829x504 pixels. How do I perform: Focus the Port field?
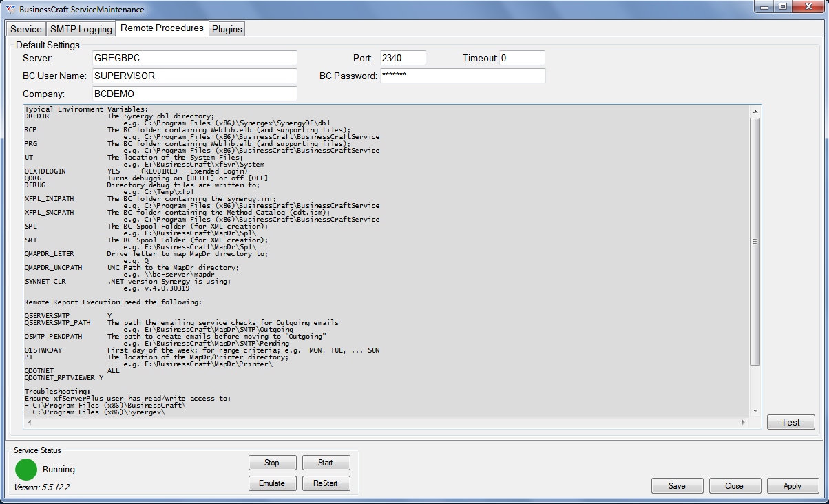tap(403, 58)
